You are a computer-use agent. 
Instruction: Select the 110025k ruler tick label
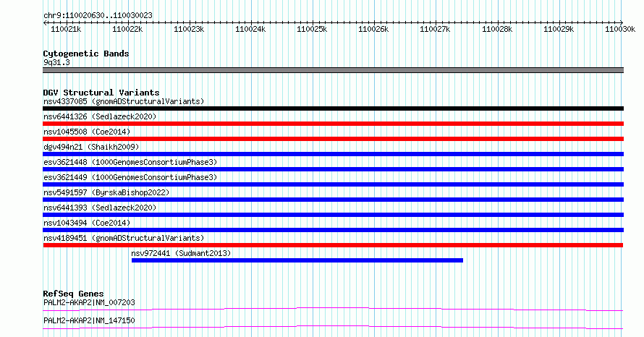coord(312,29)
